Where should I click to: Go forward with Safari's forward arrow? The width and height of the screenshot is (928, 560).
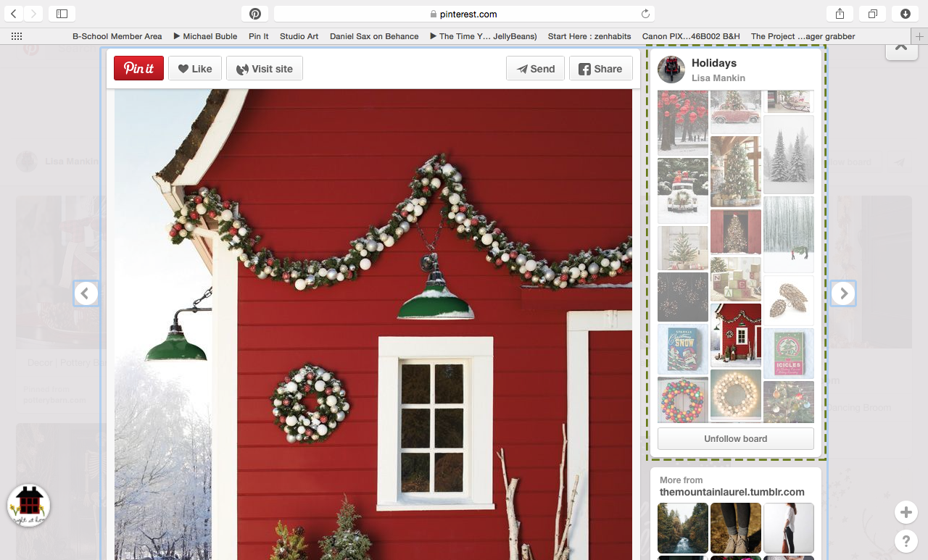[33, 14]
